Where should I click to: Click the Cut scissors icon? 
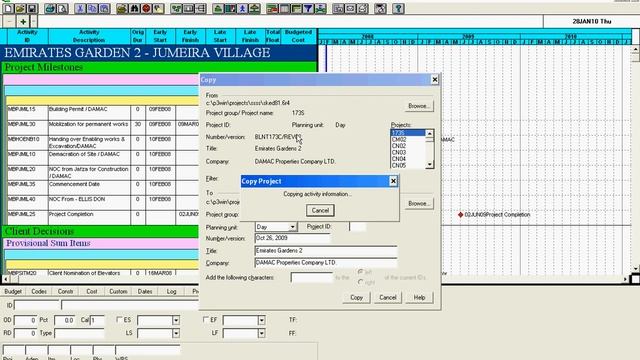(80, 8)
